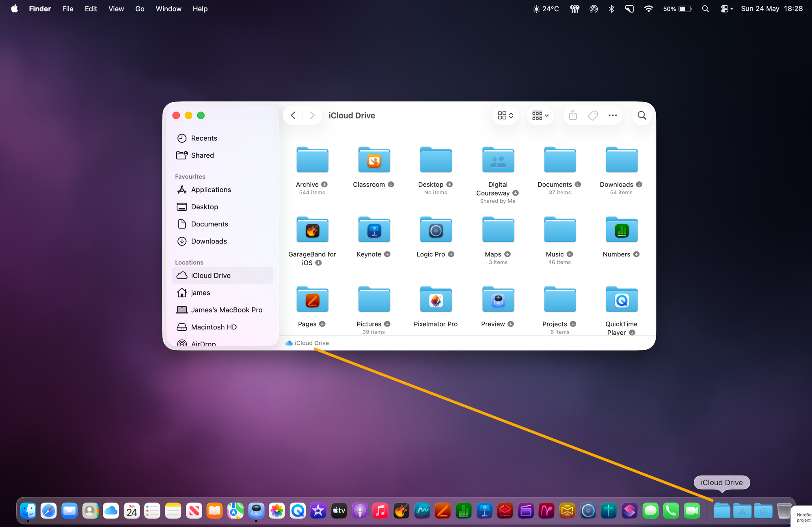Click iCloud Drive in the path bar

coord(307,343)
